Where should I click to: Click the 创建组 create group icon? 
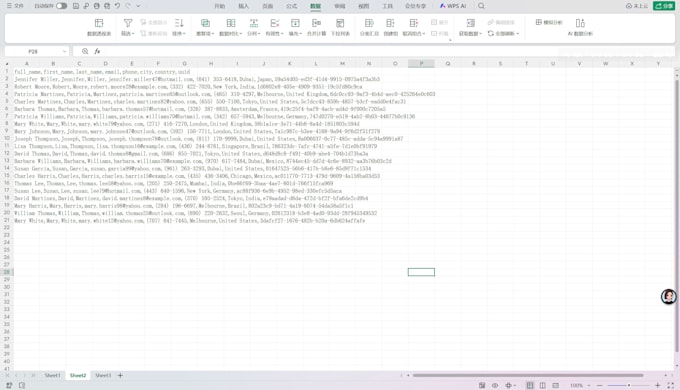(x=390, y=23)
